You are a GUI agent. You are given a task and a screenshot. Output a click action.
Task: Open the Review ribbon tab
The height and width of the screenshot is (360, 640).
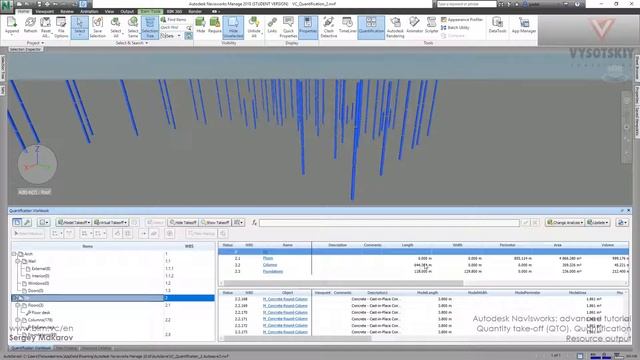tap(67, 11)
